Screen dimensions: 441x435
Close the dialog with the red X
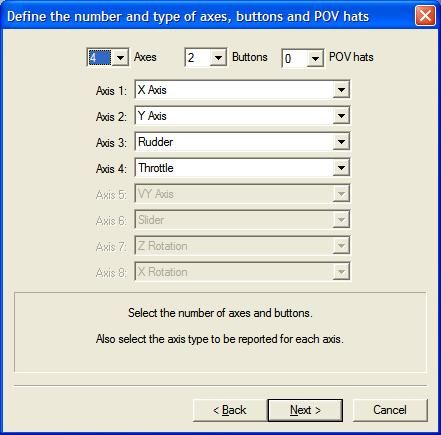(x=425, y=15)
